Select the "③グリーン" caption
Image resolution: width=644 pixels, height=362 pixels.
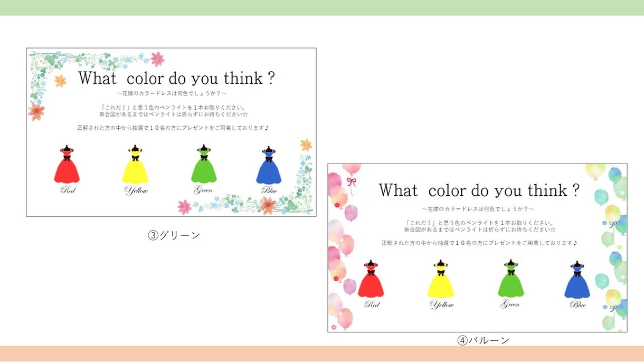coord(174,235)
